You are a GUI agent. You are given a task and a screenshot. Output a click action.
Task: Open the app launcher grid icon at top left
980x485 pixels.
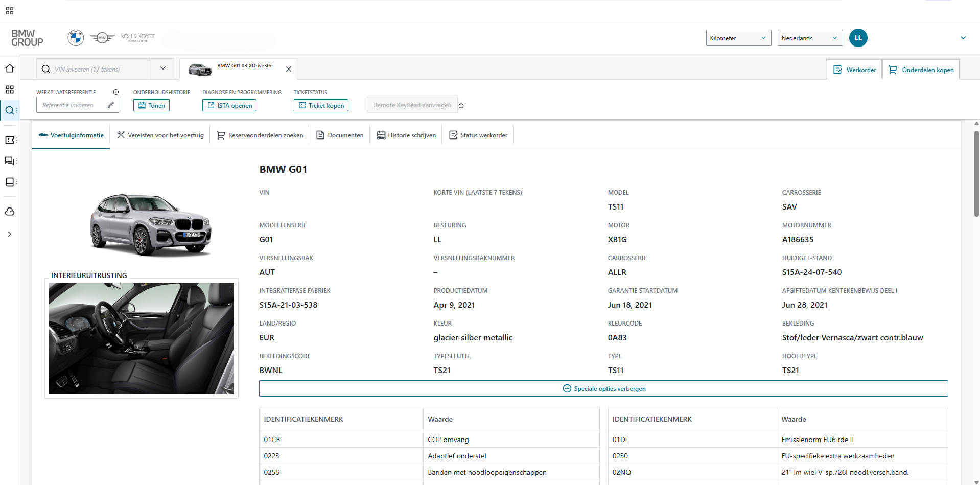coord(9,10)
